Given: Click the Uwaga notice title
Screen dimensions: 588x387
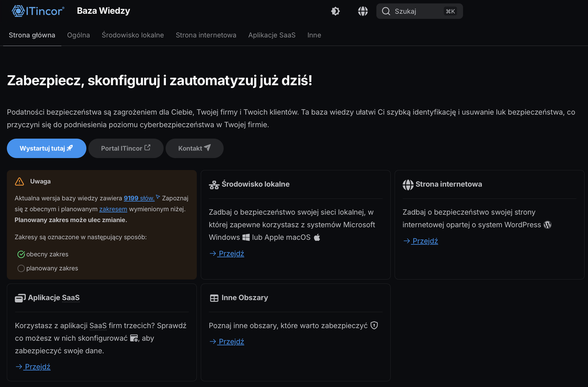Looking at the screenshot, I should pyautogui.click(x=40, y=182).
